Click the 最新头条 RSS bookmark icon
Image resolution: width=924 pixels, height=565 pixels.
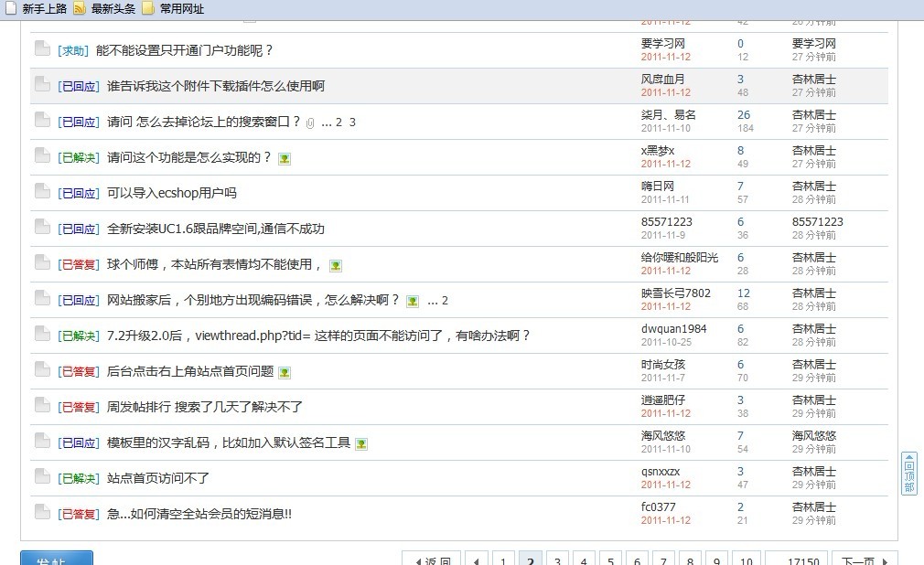tap(80, 9)
